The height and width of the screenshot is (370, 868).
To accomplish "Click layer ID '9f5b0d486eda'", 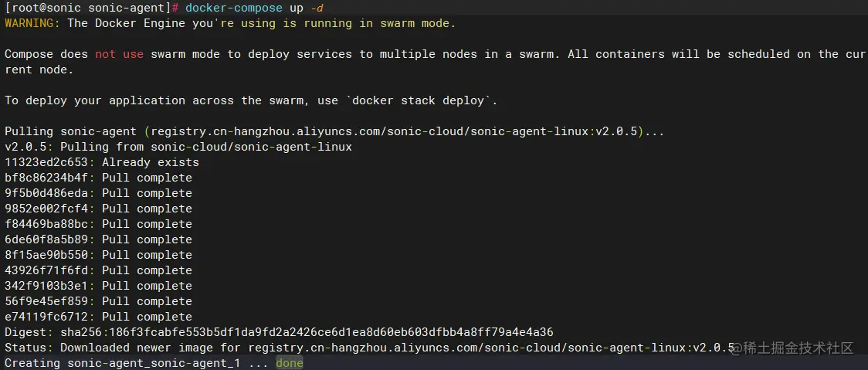I will tap(46, 193).
